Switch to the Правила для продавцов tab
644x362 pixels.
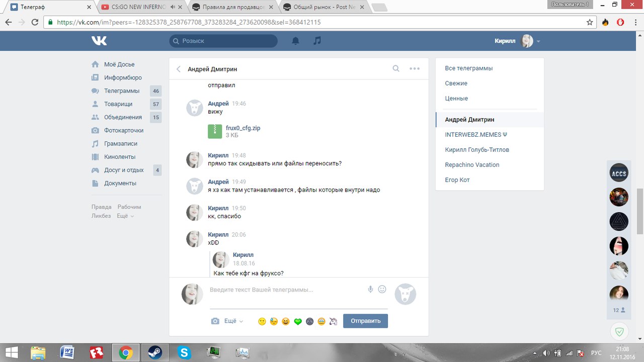[x=232, y=7]
